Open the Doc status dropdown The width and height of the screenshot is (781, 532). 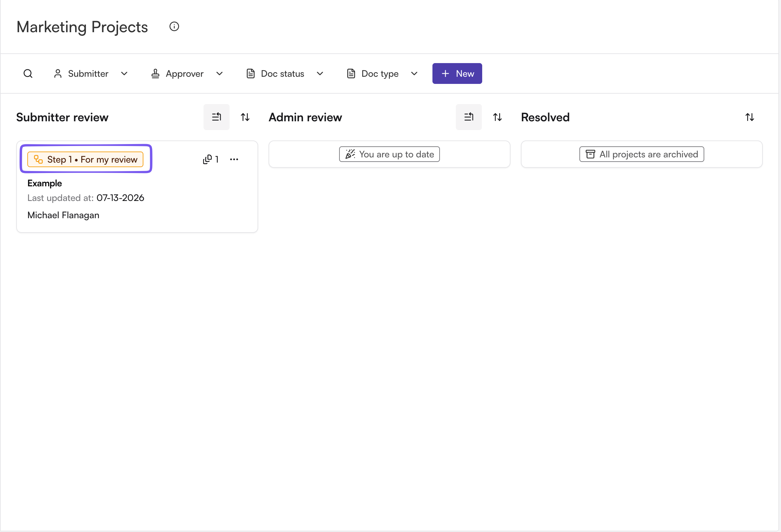[x=285, y=73]
